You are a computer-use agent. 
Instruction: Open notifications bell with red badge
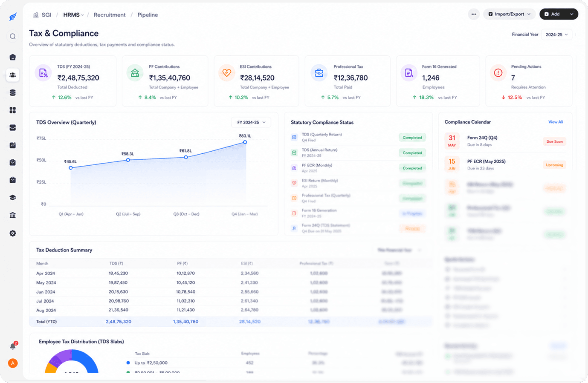[x=13, y=346]
